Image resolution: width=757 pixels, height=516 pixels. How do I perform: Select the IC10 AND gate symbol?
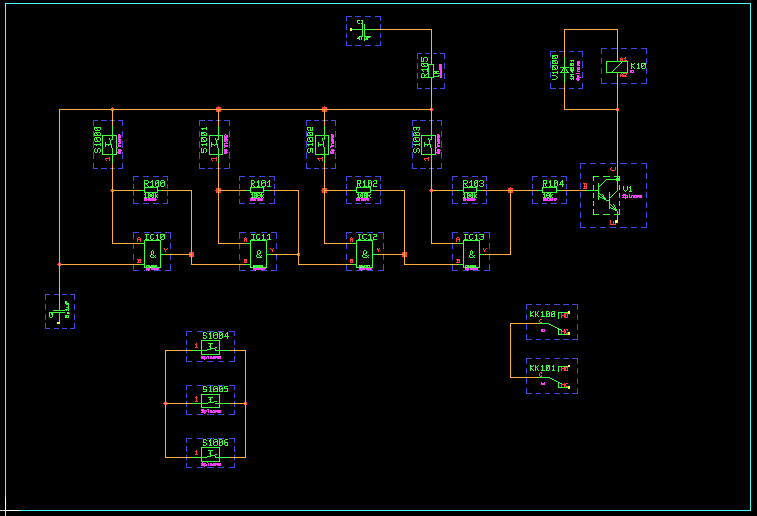click(x=152, y=256)
